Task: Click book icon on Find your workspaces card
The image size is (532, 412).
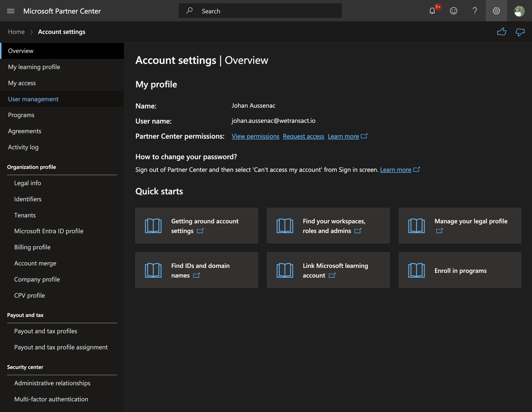Action: [285, 226]
